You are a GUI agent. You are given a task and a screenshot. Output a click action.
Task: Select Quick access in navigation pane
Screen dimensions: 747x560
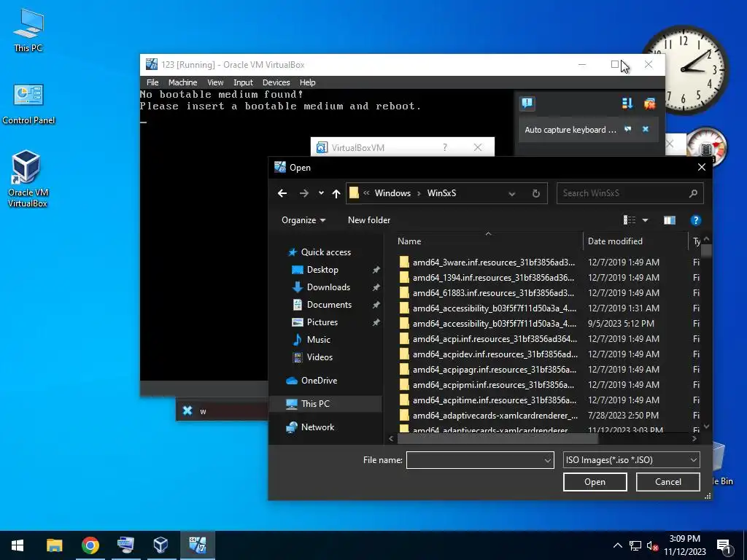[x=326, y=252]
